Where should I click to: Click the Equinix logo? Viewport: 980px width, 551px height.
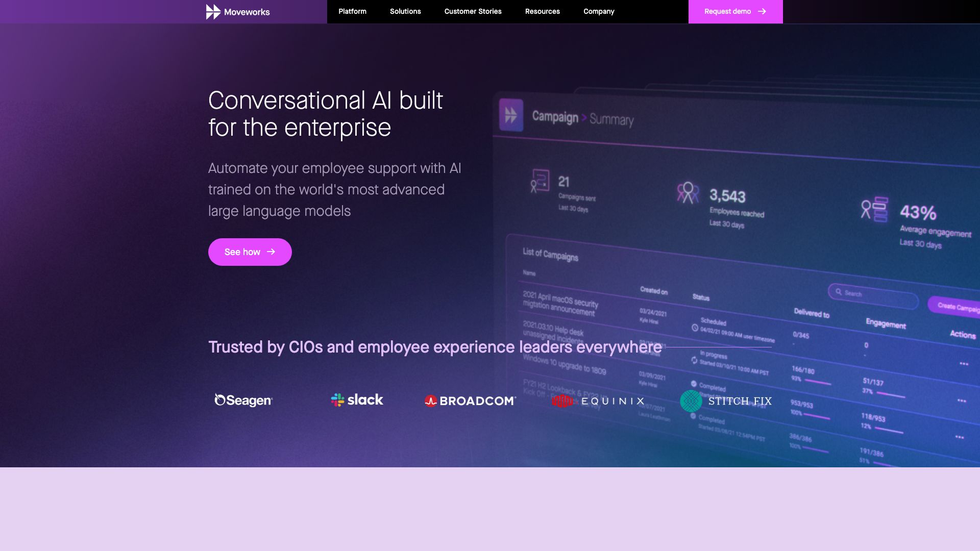[x=598, y=401]
